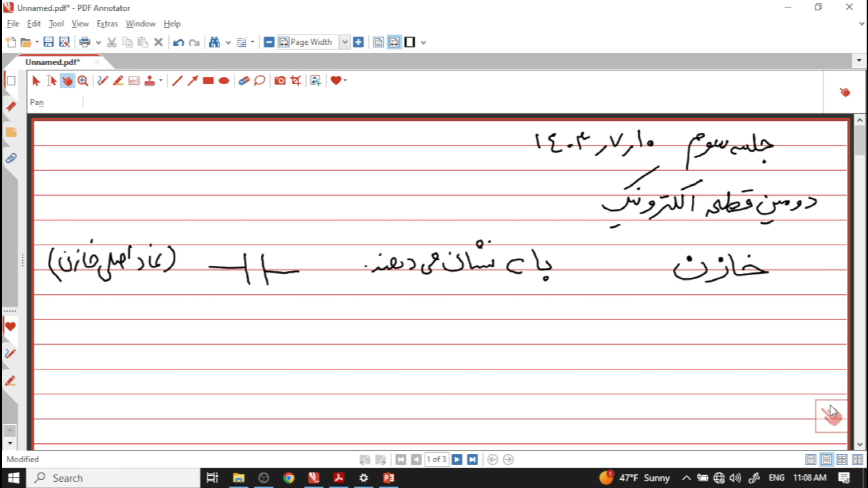This screenshot has width=868, height=488.
Task: Open the sidebar attachments paperclip icon
Action: click(11, 158)
